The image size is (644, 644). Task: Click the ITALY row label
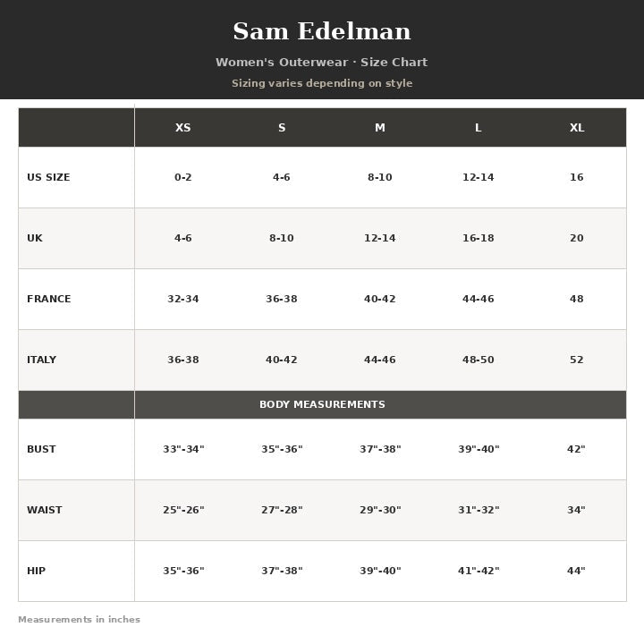click(x=41, y=360)
